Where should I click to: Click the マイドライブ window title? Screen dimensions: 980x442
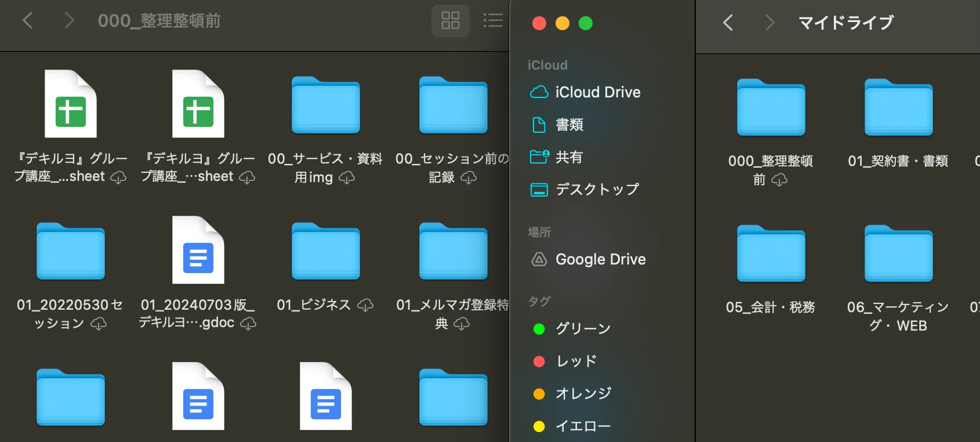coord(846,23)
